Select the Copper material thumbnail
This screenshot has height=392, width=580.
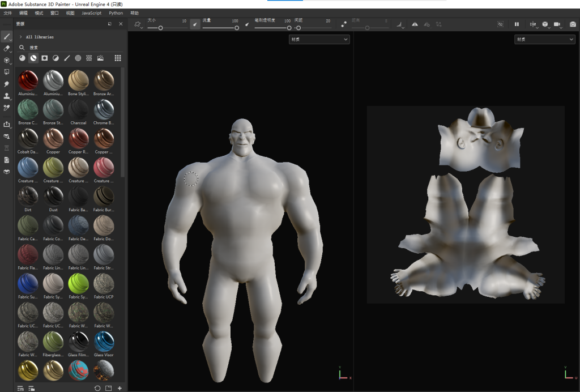[53, 139]
